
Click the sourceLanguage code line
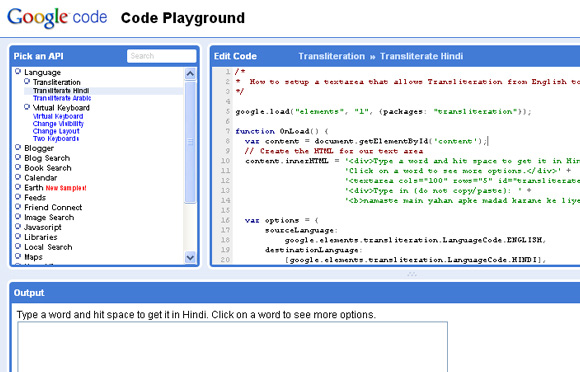pos(301,230)
